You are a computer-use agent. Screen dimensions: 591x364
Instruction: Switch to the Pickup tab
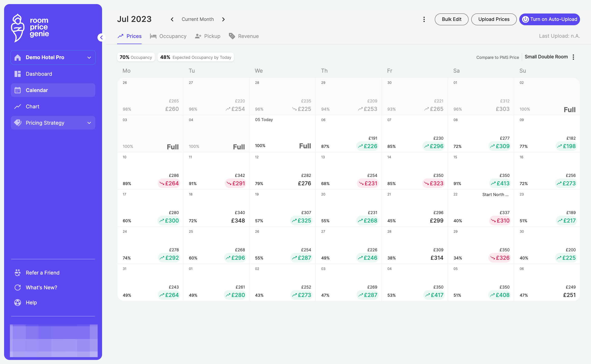tap(207, 36)
